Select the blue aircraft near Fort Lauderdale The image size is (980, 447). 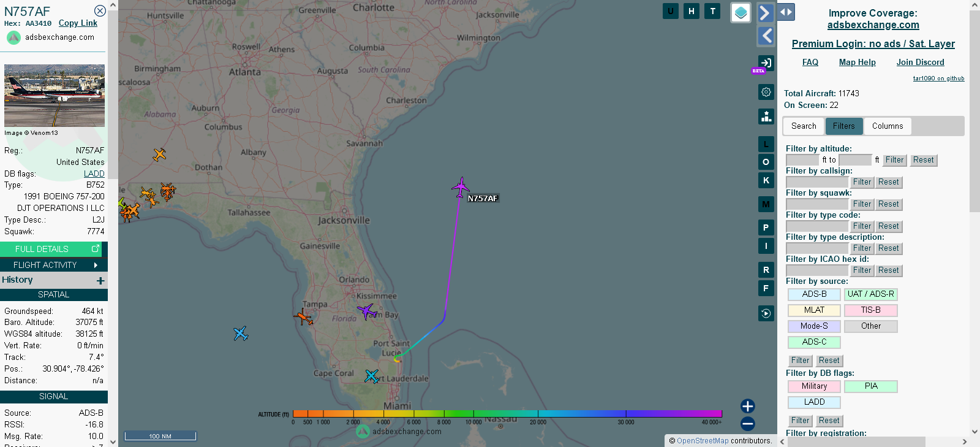pos(372,376)
